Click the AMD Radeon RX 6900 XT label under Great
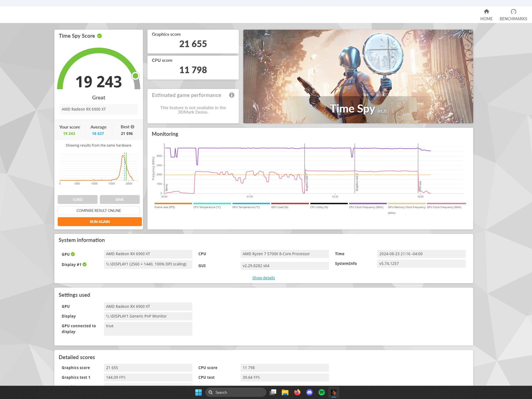The width and height of the screenshot is (532, 399). [x=98, y=109]
